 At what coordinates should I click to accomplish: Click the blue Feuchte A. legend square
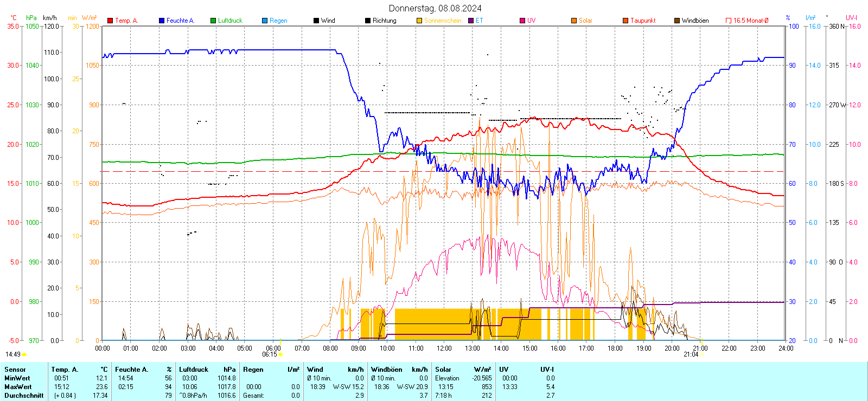point(162,21)
